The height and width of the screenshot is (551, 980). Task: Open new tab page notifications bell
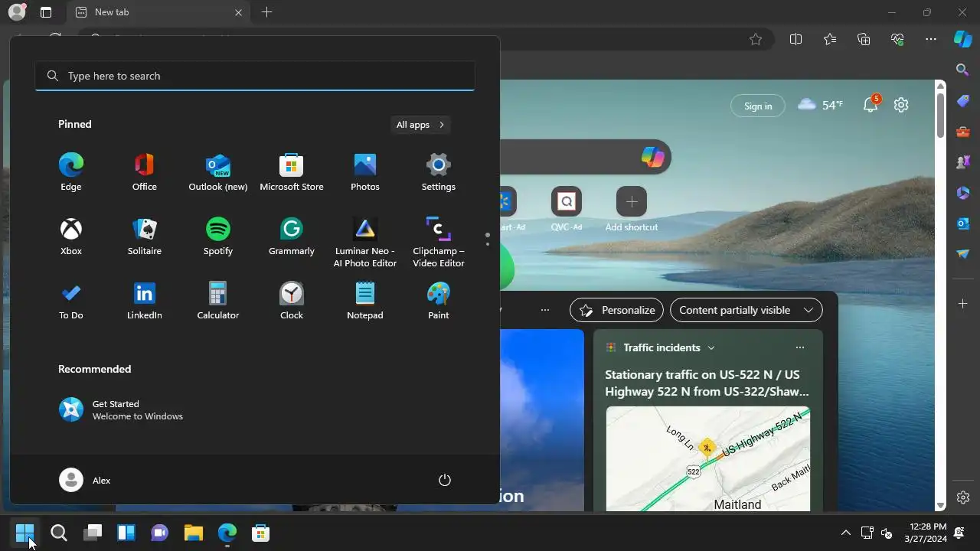[x=871, y=105]
